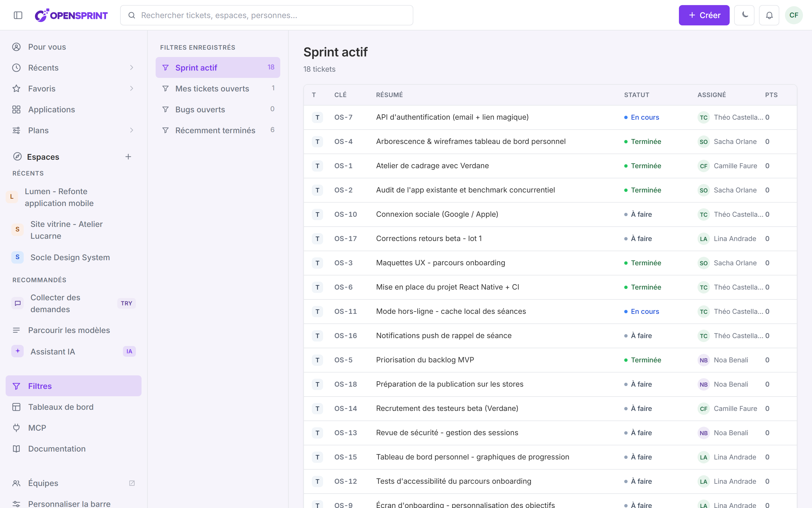Expand the Récents chevron
812x508 pixels.
pyautogui.click(x=132, y=67)
